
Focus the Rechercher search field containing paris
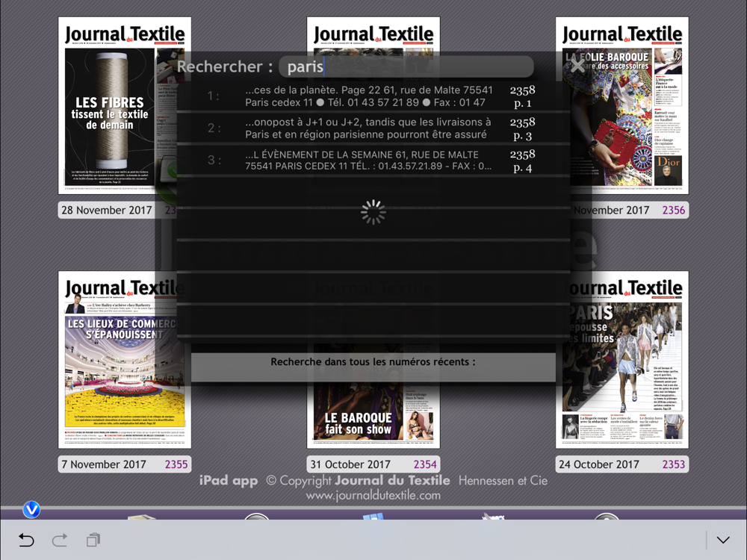tap(406, 66)
